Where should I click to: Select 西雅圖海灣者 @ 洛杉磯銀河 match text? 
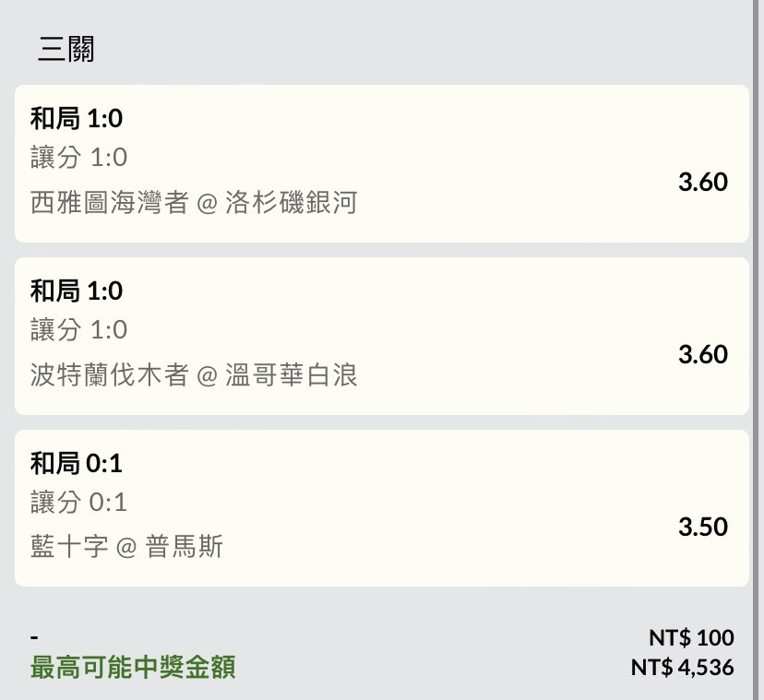tap(193, 202)
